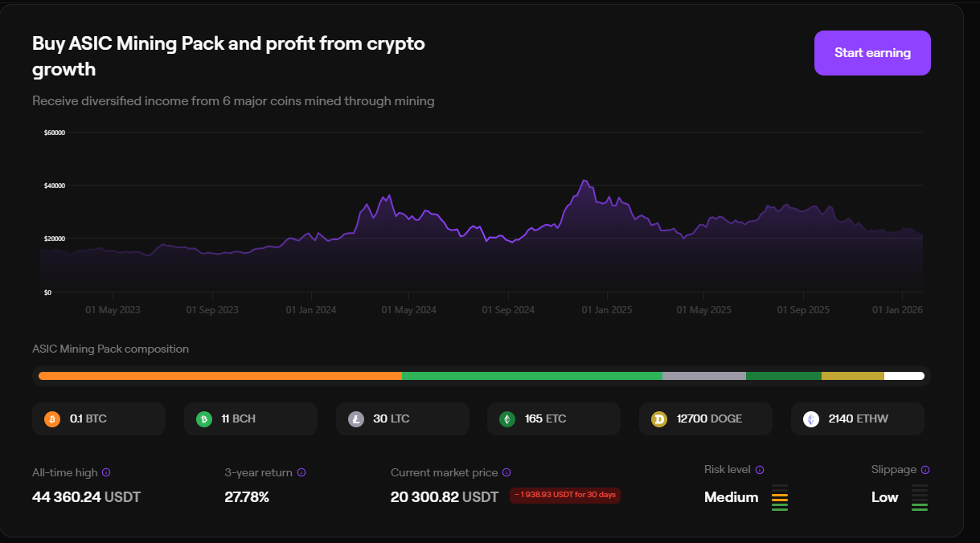Click the Ethereum Classic coin icon
980x543 pixels.
(507, 418)
